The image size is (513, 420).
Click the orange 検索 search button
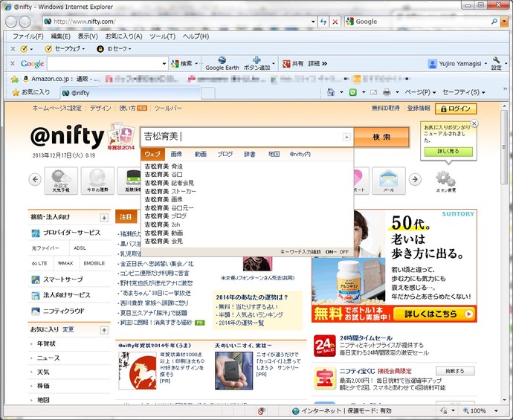pyautogui.click(x=381, y=137)
